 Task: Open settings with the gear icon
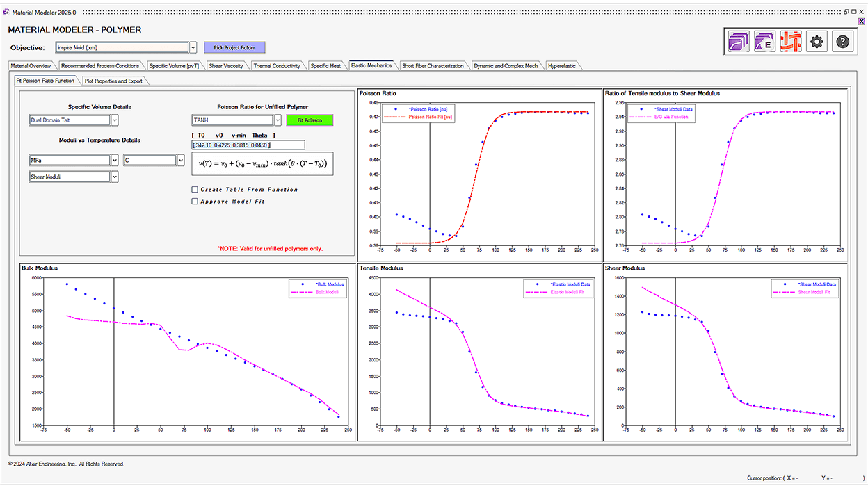817,42
